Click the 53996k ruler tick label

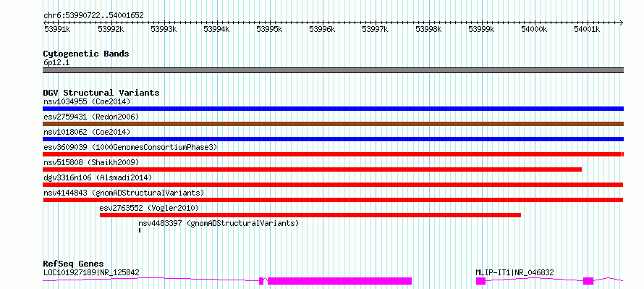pyautogui.click(x=322, y=29)
